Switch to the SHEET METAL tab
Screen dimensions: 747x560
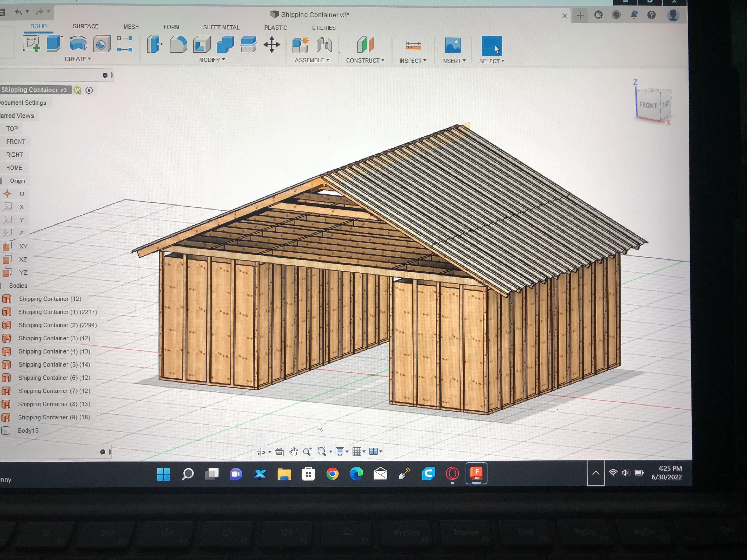pos(221,27)
